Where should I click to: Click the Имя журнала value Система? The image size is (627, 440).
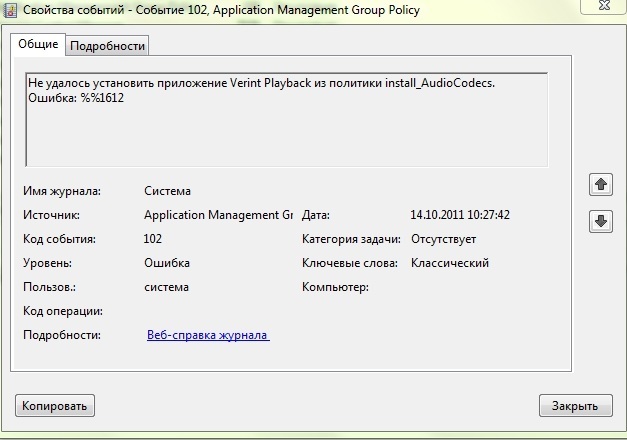tap(167, 191)
